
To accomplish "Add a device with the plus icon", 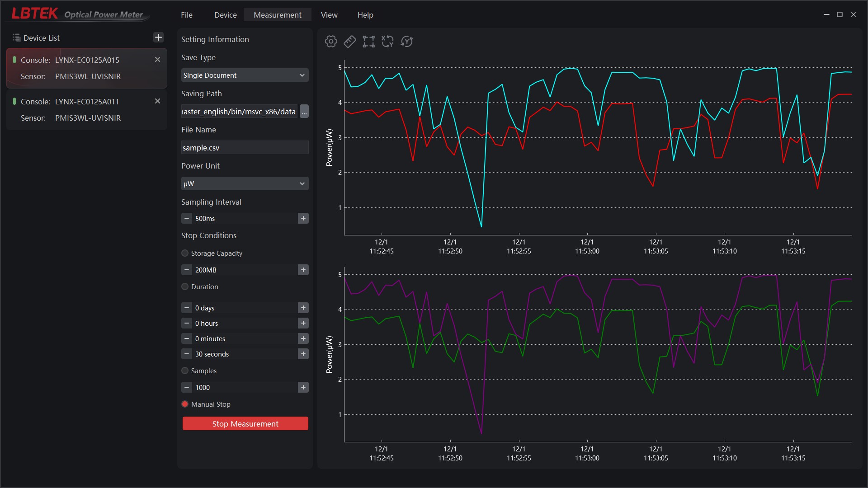I will [158, 38].
